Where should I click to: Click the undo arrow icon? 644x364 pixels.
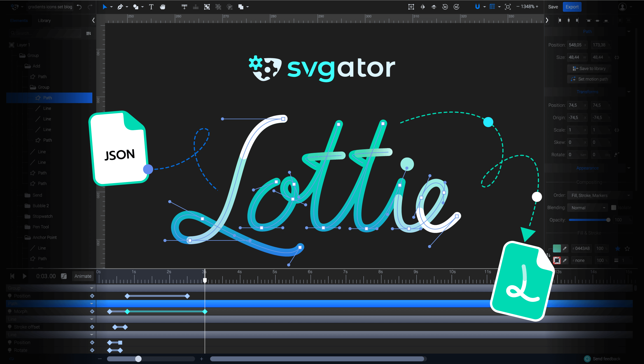pyautogui.click(x=79, y=7)
